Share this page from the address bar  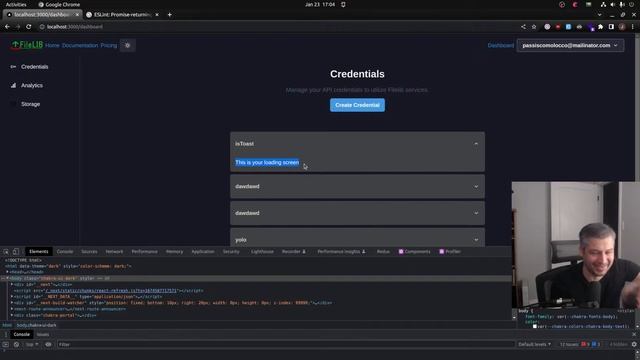523,27
